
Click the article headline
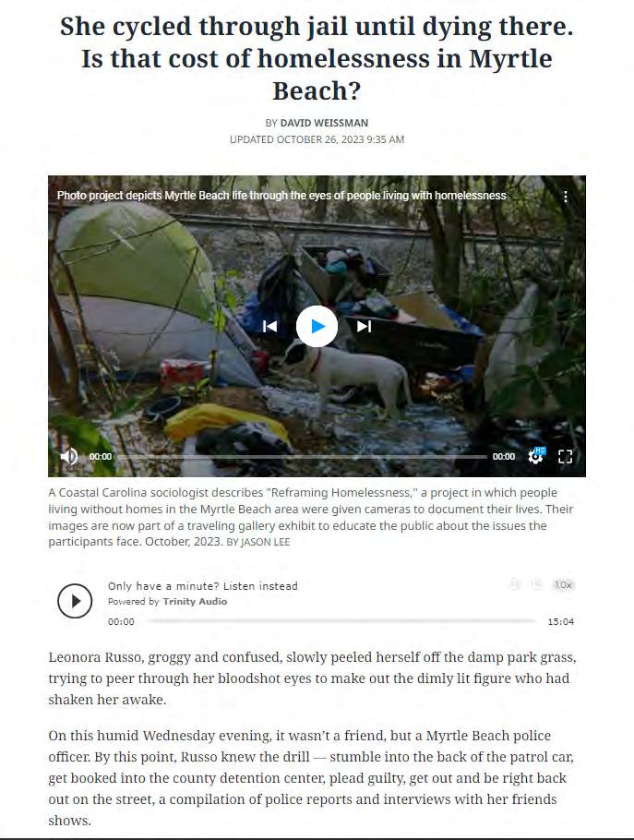click(x=317, y=58)
